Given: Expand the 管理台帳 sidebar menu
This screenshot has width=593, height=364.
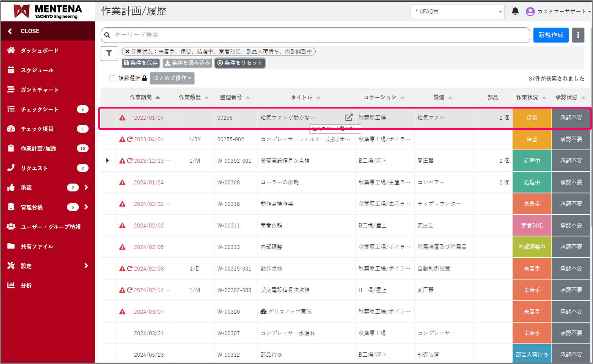Looking at the screenshot, I should pos(86,207).
